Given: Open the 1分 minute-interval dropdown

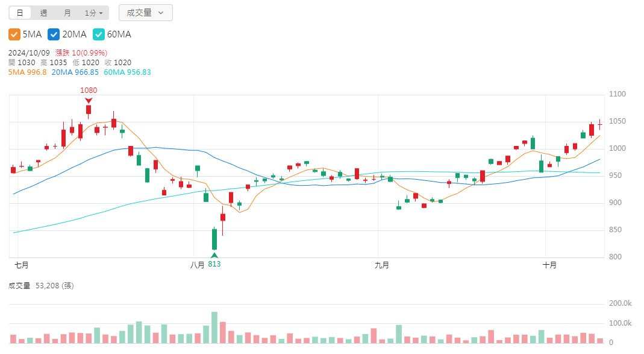Looking at the screenshot, I should [x=93, y=13].
